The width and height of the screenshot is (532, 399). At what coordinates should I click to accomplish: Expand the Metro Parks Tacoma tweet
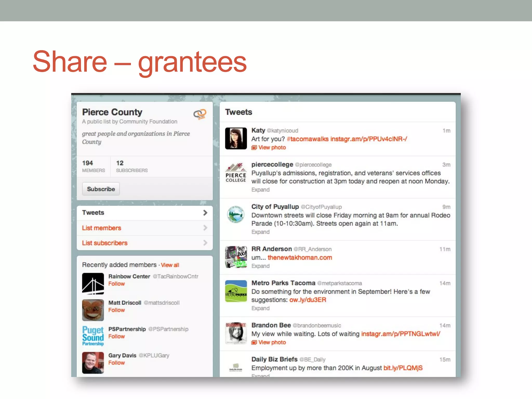(x=260, y=308)
